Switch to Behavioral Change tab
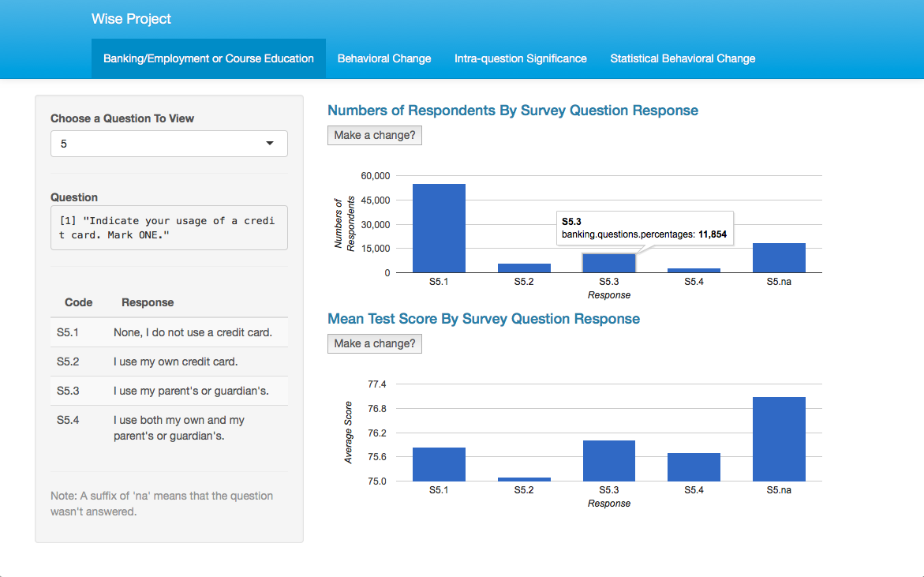Screen dimensions: 924x577 click(384, 58)
